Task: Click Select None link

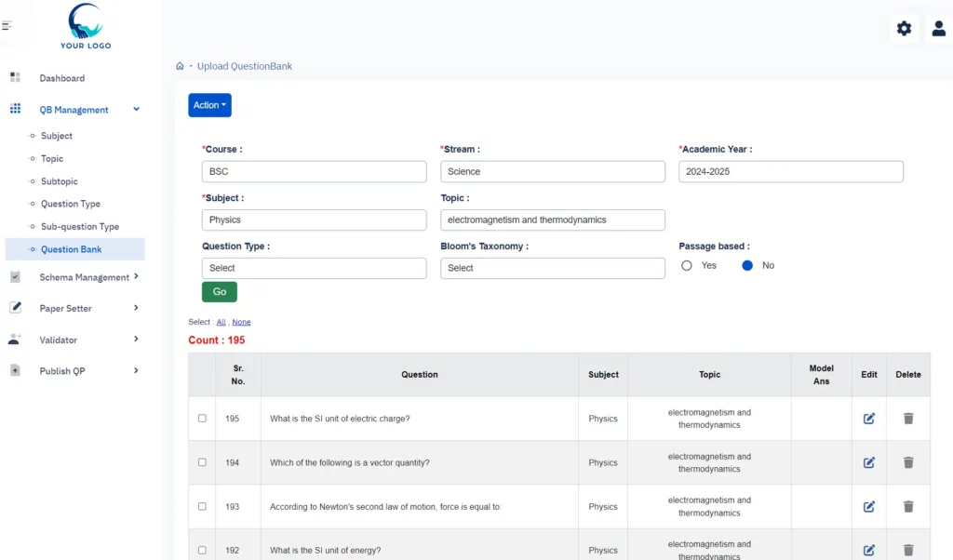Action: [x=241, y=322]
